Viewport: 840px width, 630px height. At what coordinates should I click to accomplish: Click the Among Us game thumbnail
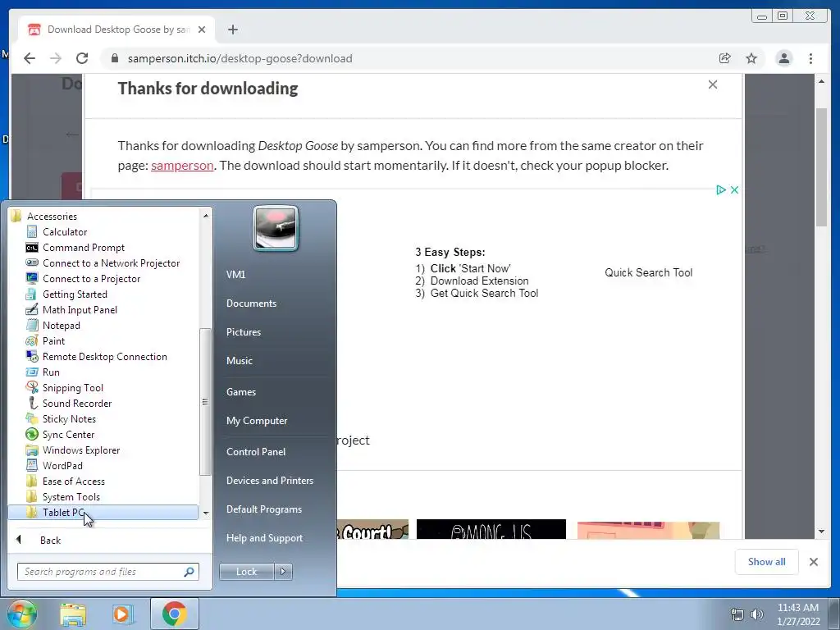[x=491, y=529]
